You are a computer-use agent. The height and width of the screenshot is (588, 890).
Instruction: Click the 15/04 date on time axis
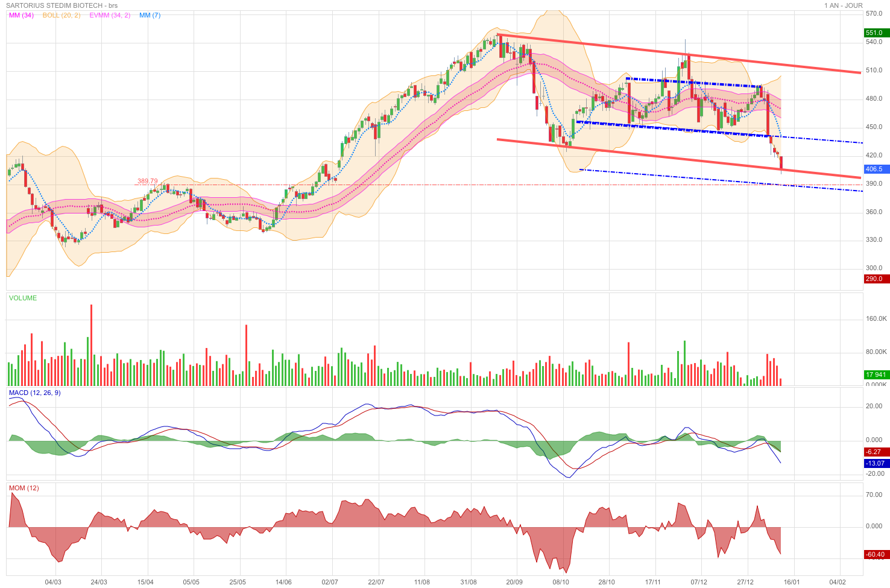pos(145,582)
